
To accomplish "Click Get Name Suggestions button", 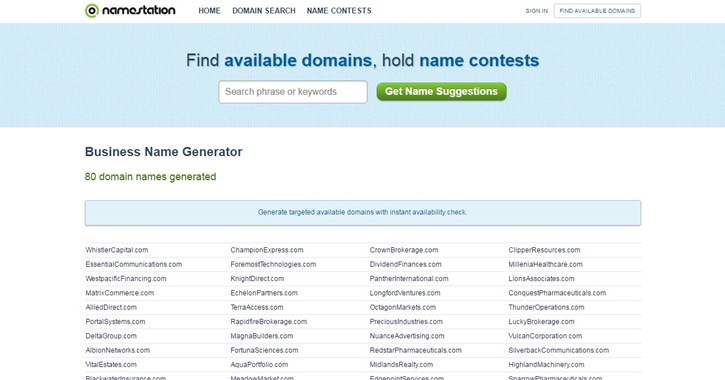I will (x=441, y=92).
